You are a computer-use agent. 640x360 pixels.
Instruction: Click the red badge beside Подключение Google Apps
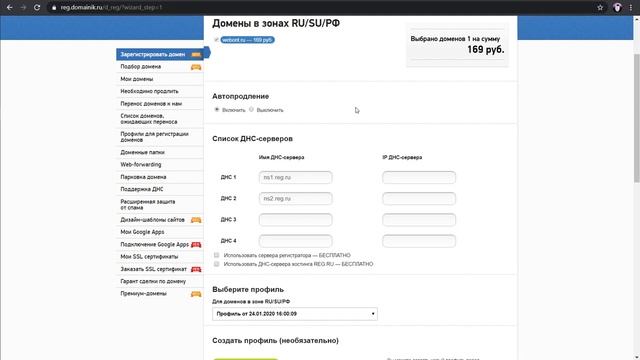[196, 244]
